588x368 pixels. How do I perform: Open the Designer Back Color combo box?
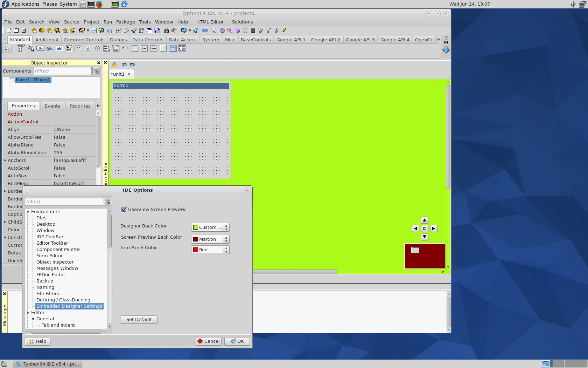tap(210, 227)
